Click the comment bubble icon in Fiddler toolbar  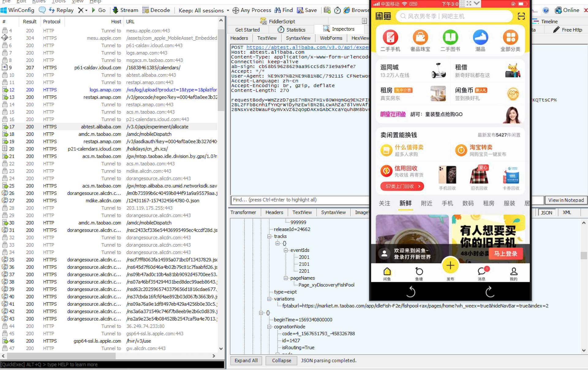[x=42, y=10]
